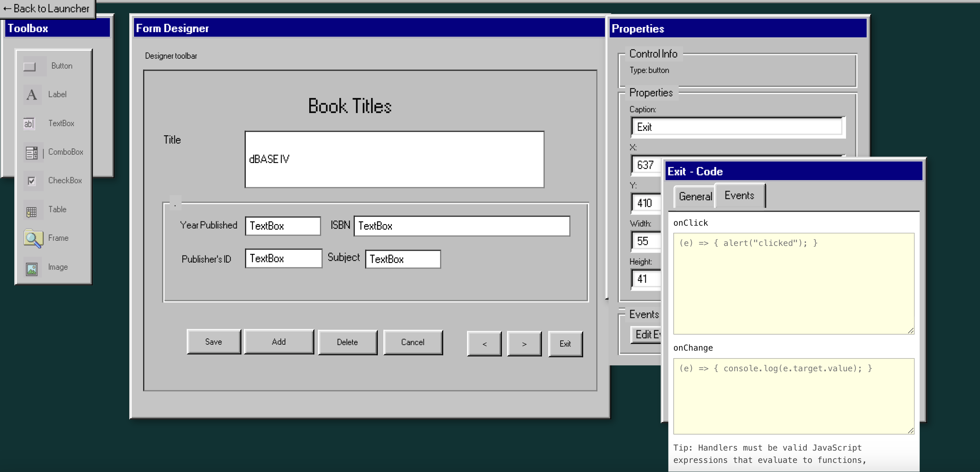Click the Width field showing 55
This screenshot has width=980, height=472.
(x=646, y=241)
